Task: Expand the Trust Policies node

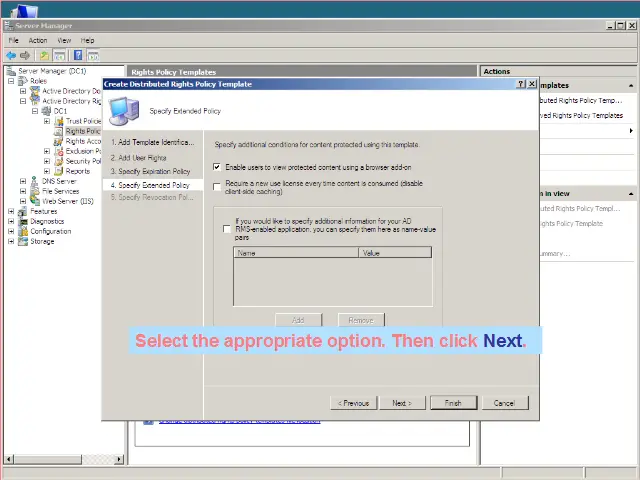Action: coord(47,121)
